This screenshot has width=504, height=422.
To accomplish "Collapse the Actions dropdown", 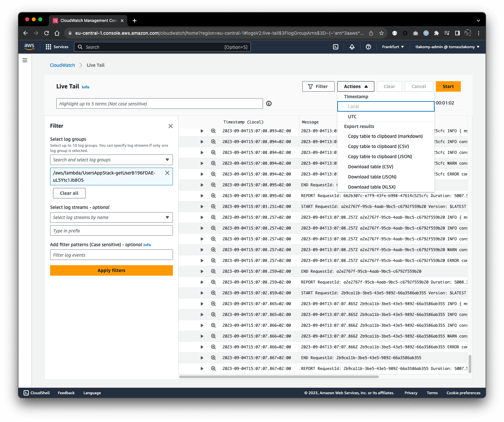I will tap(356, 86).
